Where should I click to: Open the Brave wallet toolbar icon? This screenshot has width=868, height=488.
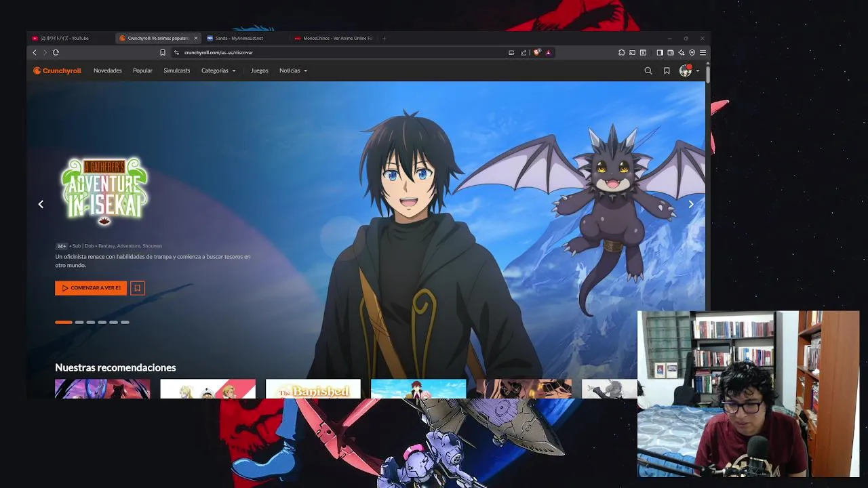[671, 52]
